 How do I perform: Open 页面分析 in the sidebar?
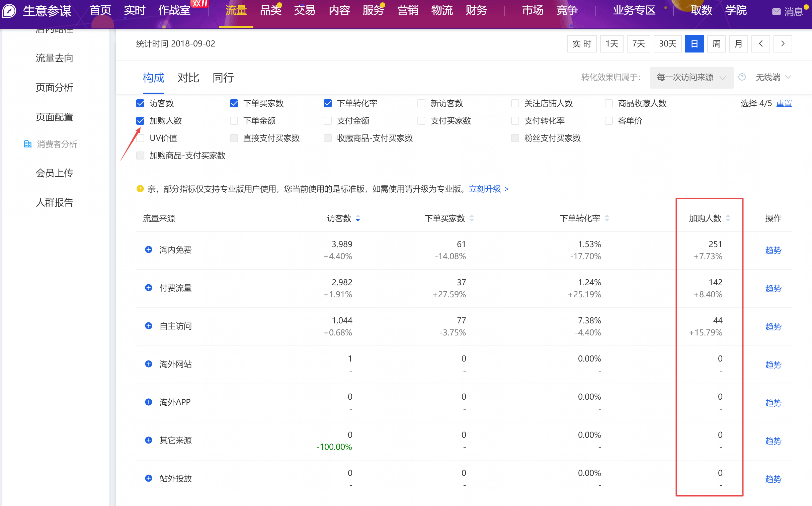pos(55,88)
